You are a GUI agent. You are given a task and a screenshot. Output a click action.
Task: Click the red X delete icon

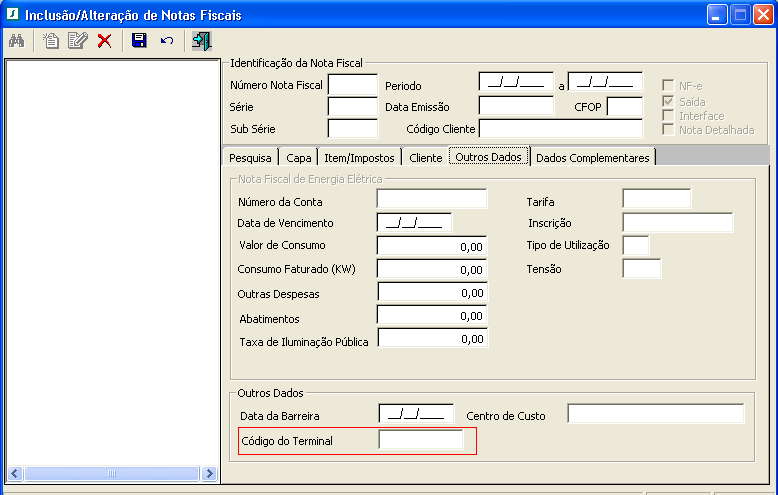(104, 41)
